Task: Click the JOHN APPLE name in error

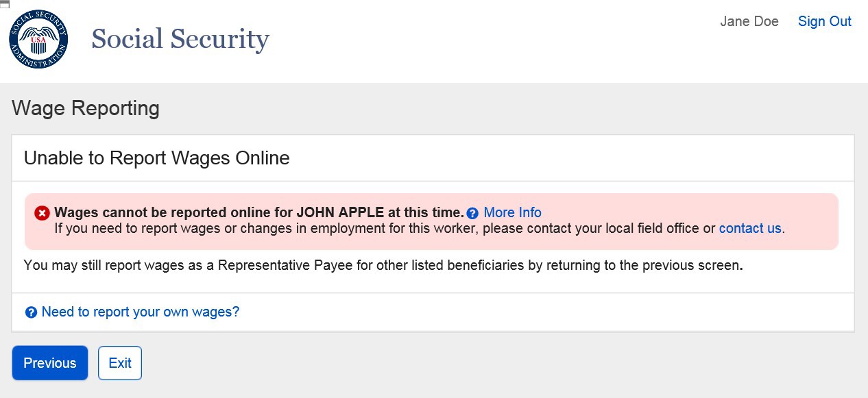Action: pos(340,212)
